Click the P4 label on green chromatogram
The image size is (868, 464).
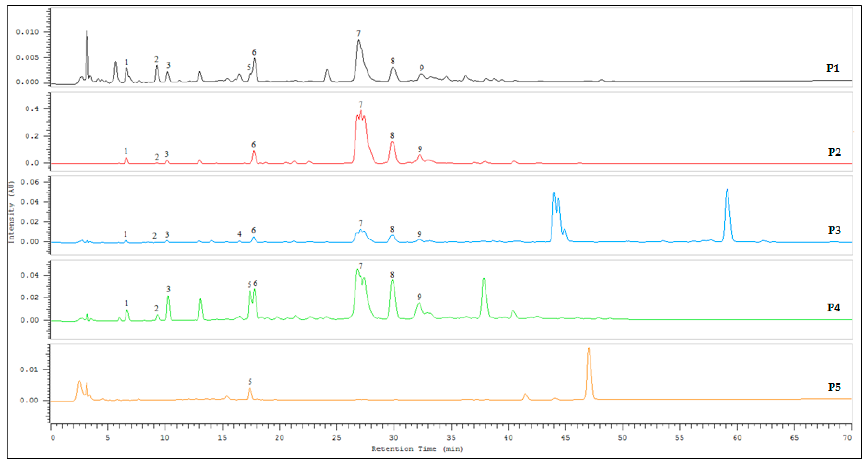pos(834,307)
